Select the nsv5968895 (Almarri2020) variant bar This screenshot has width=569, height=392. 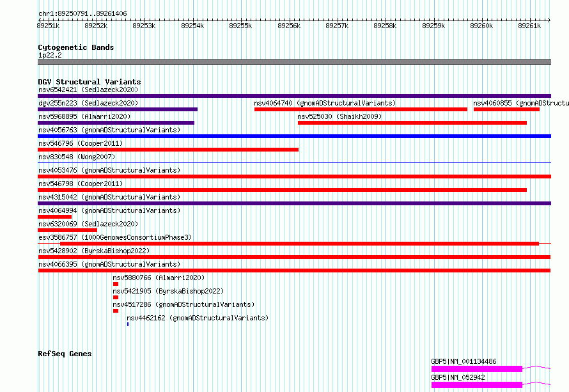click(x=116, y=123)
